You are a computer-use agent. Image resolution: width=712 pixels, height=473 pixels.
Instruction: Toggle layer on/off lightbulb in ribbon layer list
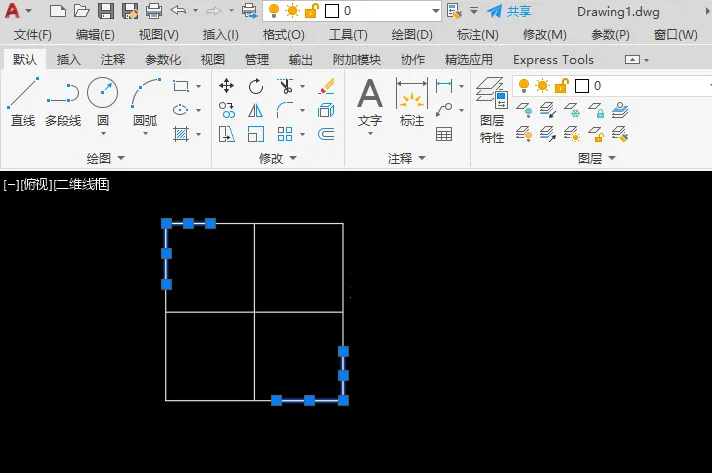pyautogui.click(x=524, y=85)
